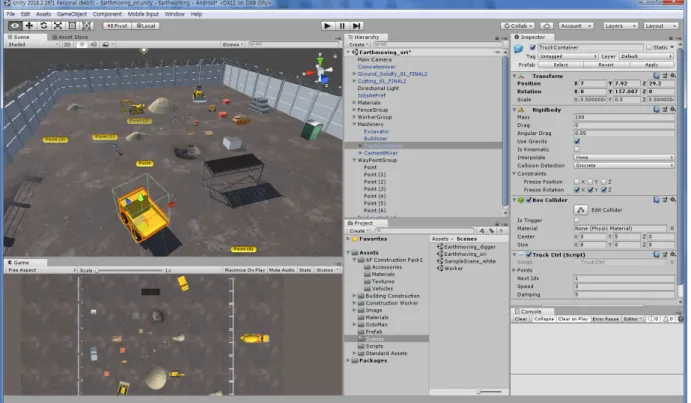Toggle the Pivot handle position button
The image size is (691, 403).
point(117,26)
